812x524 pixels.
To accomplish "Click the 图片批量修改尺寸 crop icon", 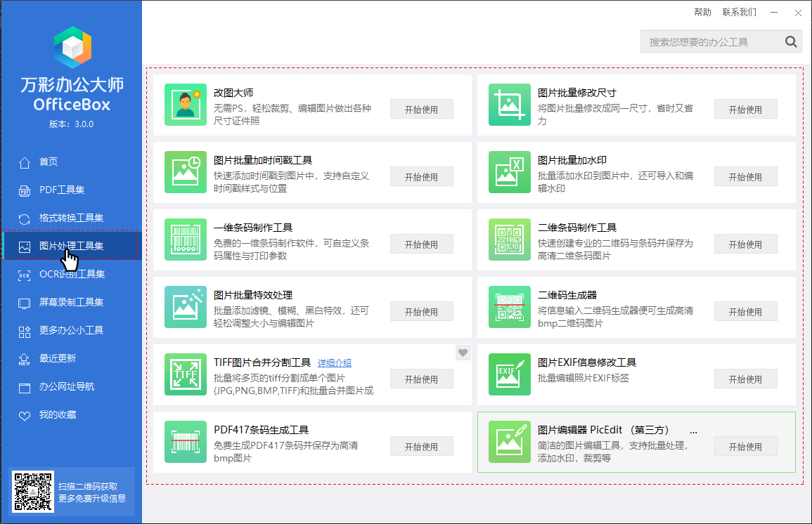I will (510, 105).
